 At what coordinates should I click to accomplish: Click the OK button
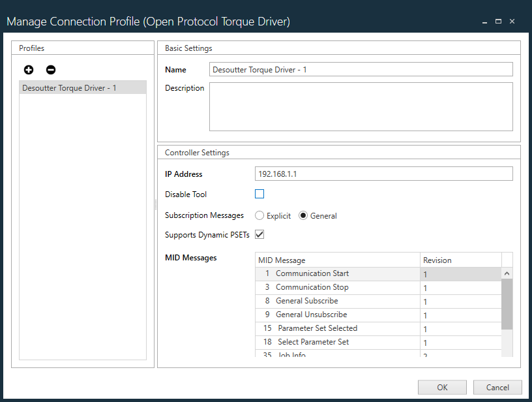coord(442,387)
